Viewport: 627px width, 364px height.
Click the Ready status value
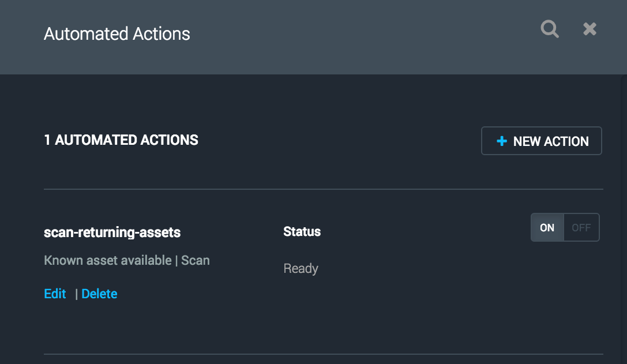pyautogui.click(x=301, y=268)
